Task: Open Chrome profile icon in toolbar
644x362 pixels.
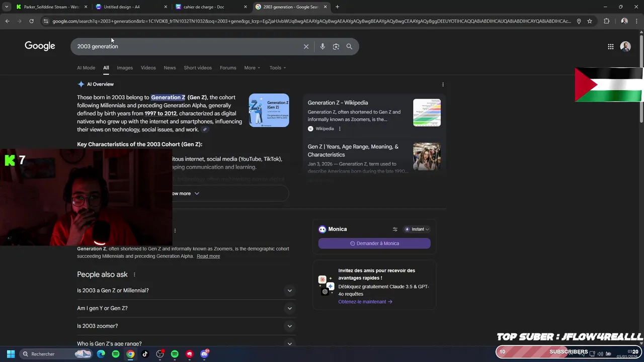Action: coord(624,21)
